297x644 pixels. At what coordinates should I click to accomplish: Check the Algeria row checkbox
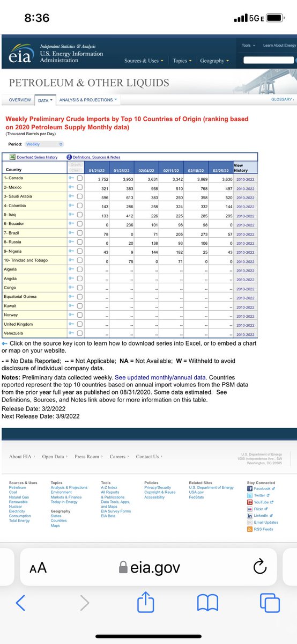79,269
